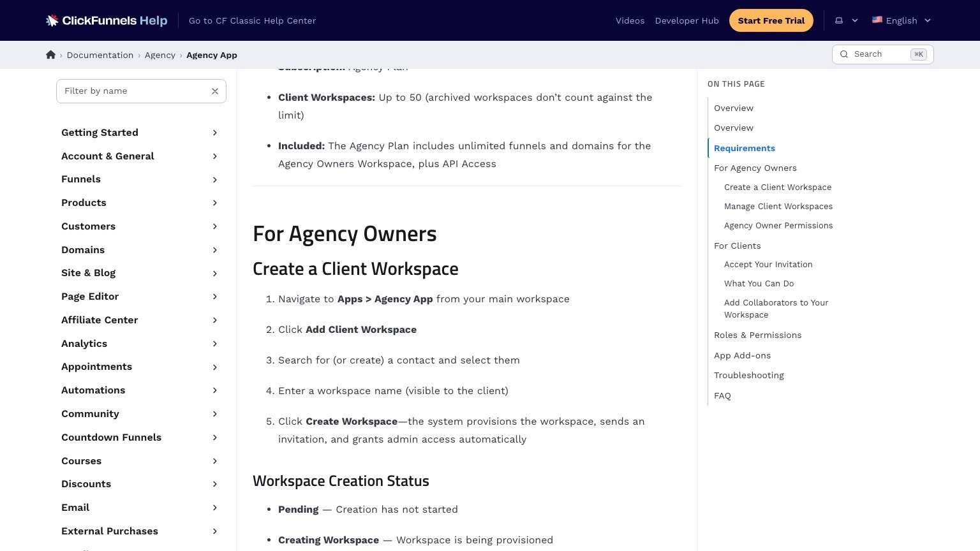Click the Start Free Trial button
This screenshot has height=551, width=980.
[x=771, y=20]
